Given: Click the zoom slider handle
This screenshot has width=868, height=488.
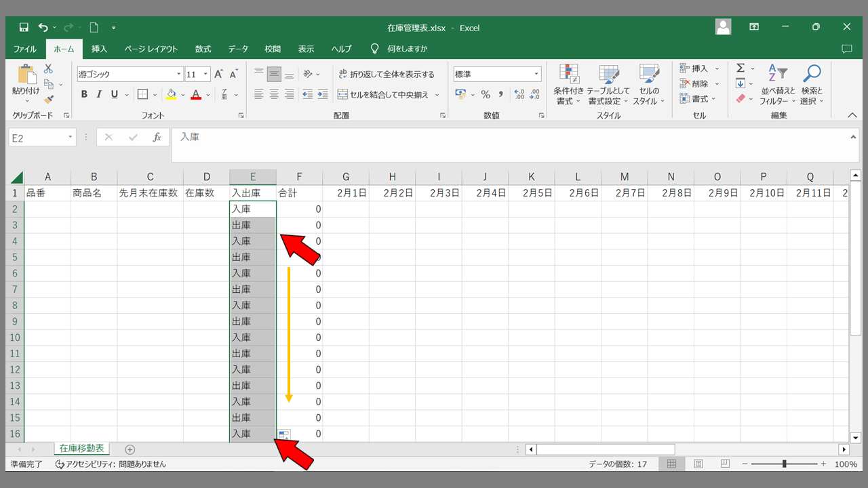Looking at the screenshot, I should coord(785,464).
